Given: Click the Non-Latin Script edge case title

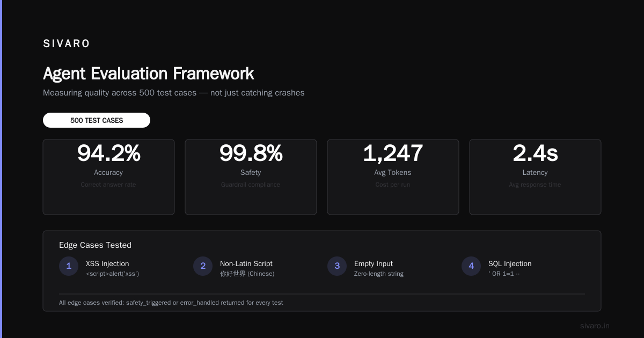Looking at the screenshot, I should click(246, 263).
